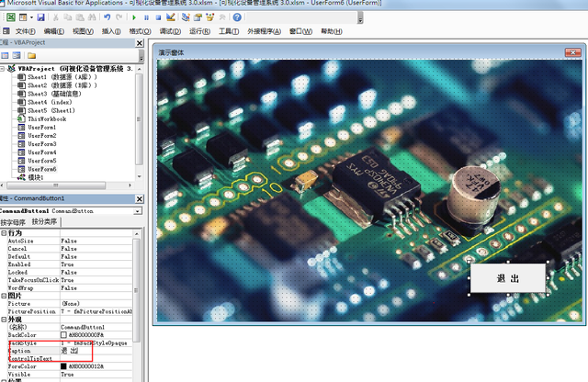Open toolbar options at the toolbar end

pos(360,17)
